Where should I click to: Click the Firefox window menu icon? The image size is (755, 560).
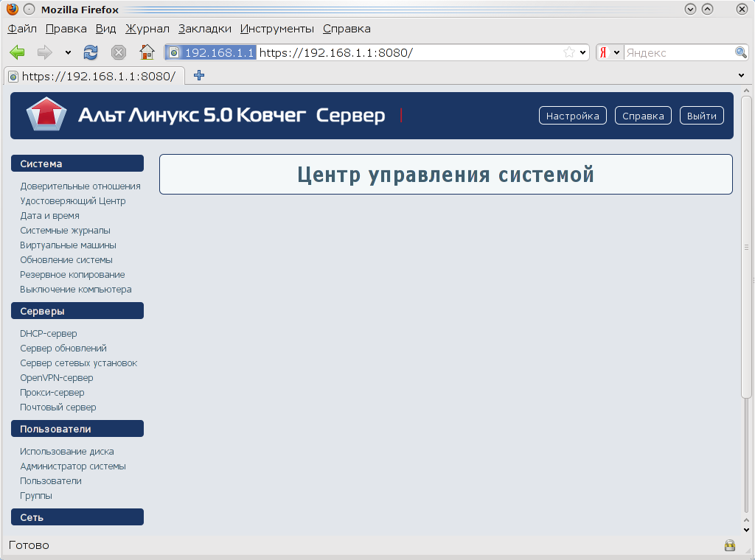(x=13, y=9)
